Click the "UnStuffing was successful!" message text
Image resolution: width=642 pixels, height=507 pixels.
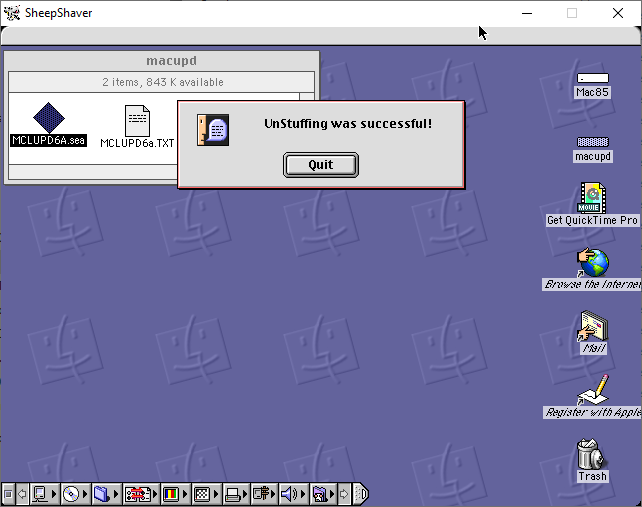348,124
